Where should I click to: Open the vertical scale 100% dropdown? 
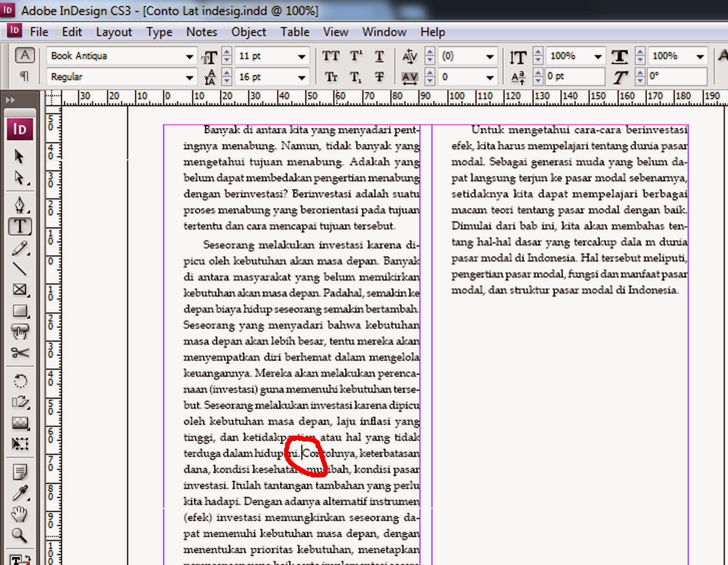[598, 56]
